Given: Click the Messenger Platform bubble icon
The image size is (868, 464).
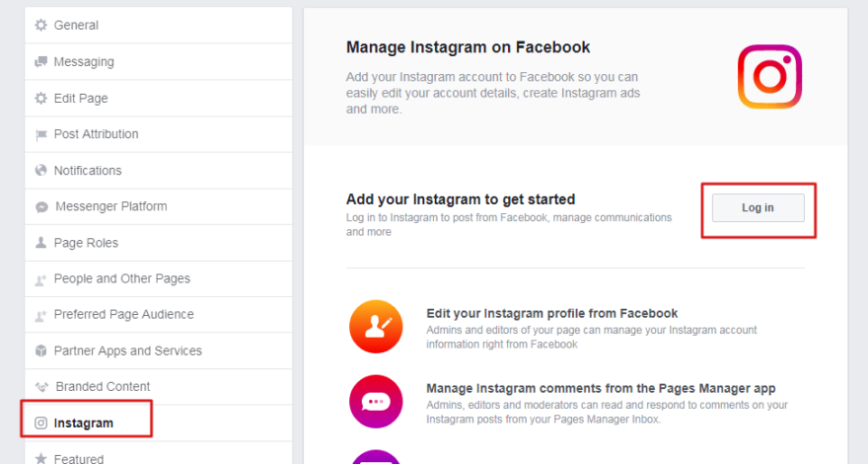Looking at the screenshot, I should point(41,206).
